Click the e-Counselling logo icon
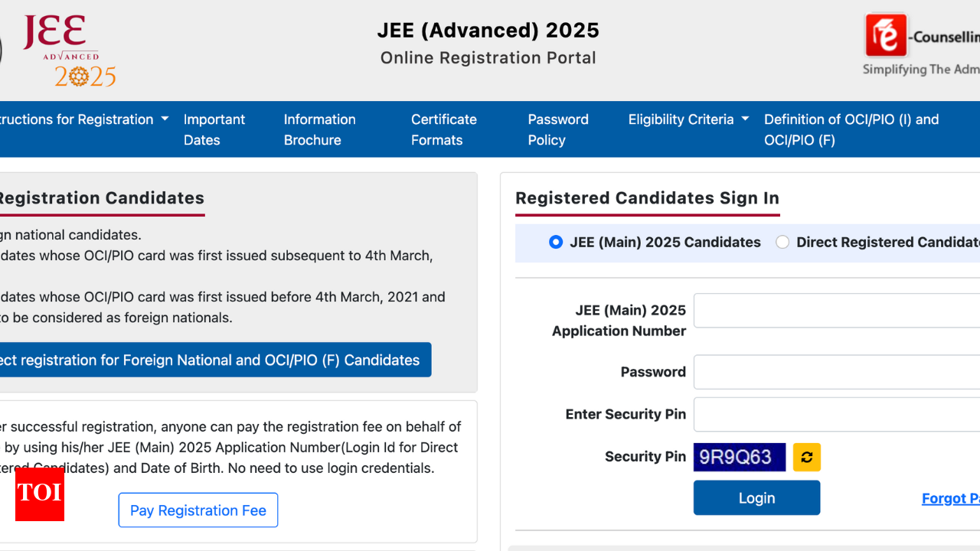980x551 pixels. tap(886, 36)
